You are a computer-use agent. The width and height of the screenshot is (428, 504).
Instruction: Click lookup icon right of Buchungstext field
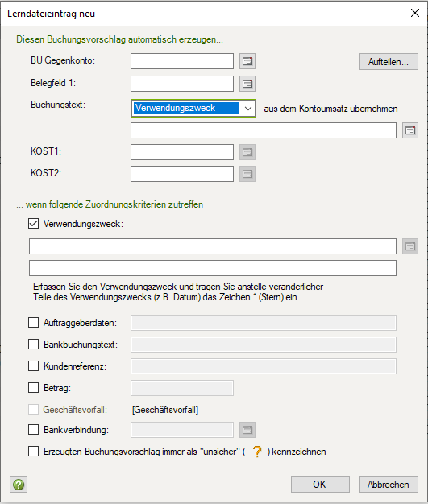click(410, 130)
